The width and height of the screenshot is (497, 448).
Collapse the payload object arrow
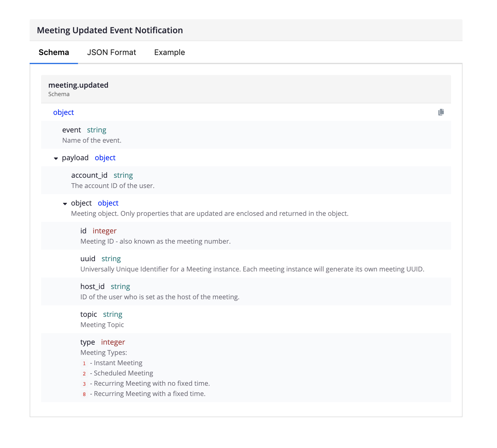click(x=56, y=158)
